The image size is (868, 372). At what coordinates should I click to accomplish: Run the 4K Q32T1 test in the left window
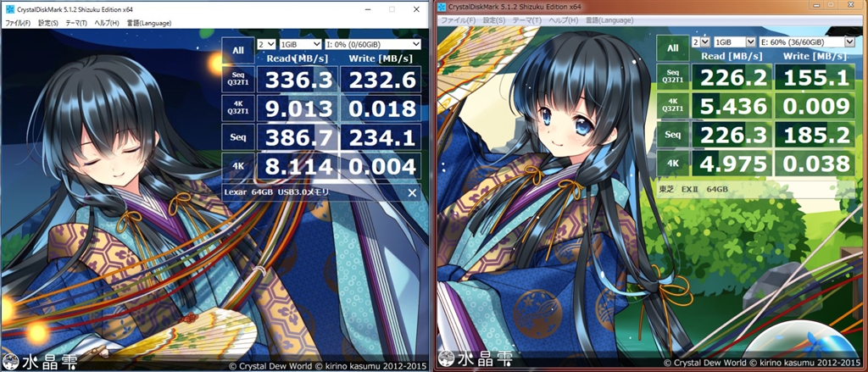pyautogui.click(x=238, y=108)
